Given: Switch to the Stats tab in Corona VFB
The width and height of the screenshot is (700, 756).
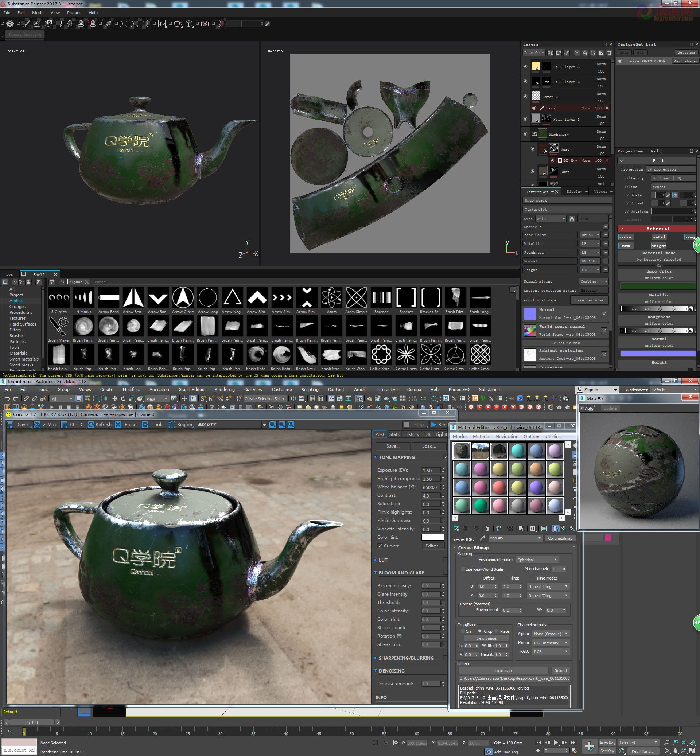Looking at the screenshot, I should click(394, 434).
